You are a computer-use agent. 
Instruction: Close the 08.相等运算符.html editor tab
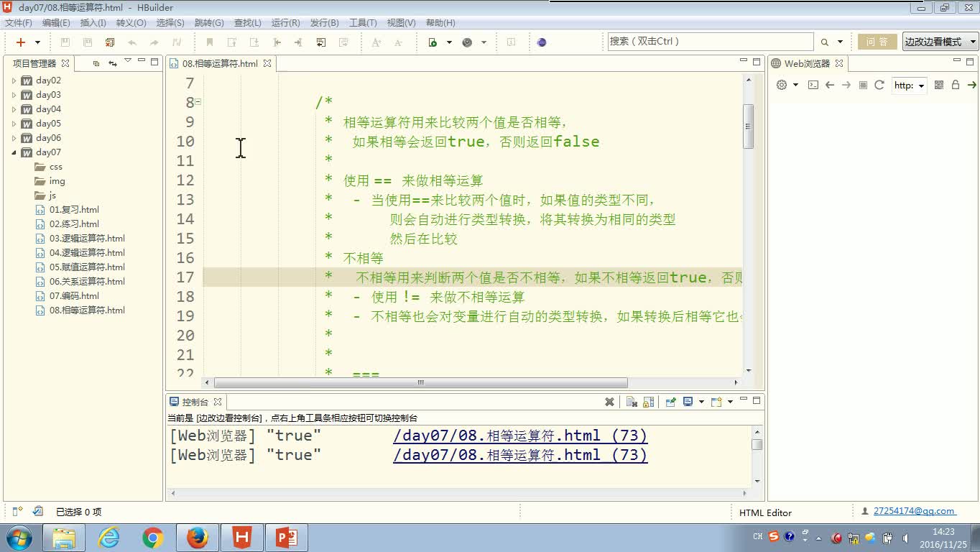[x=267, y=63]
